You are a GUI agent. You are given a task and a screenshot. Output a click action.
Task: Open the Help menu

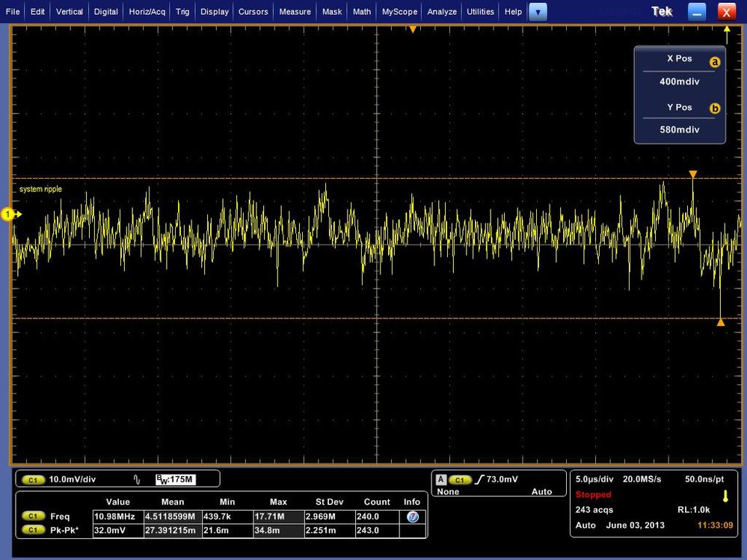click(513, 11)
